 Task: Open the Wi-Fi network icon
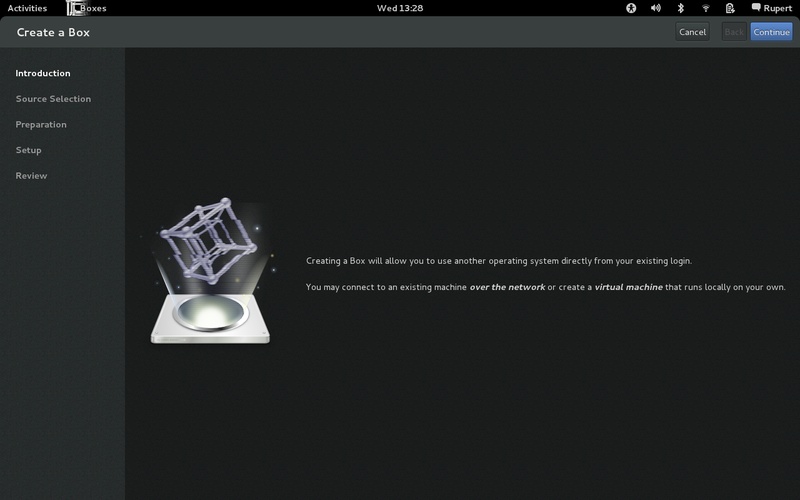[706, 8]
